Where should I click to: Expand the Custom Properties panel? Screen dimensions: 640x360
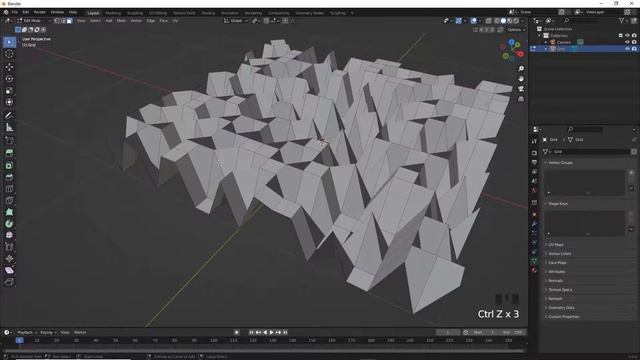click(563, 317)
